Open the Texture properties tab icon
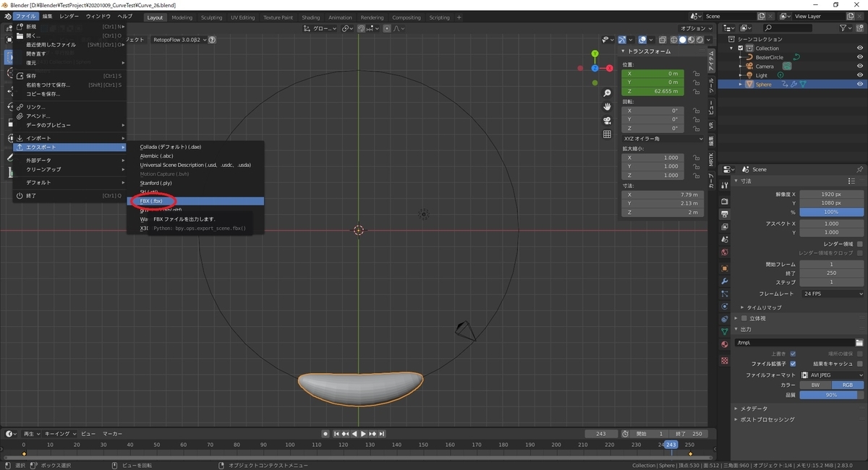 click(725, 360)
